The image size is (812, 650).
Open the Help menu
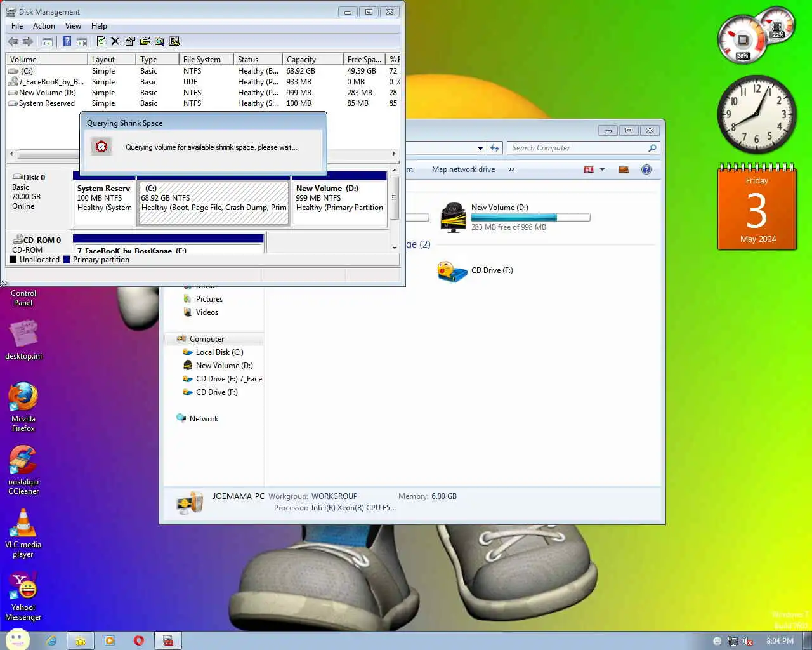click(99, 26)
